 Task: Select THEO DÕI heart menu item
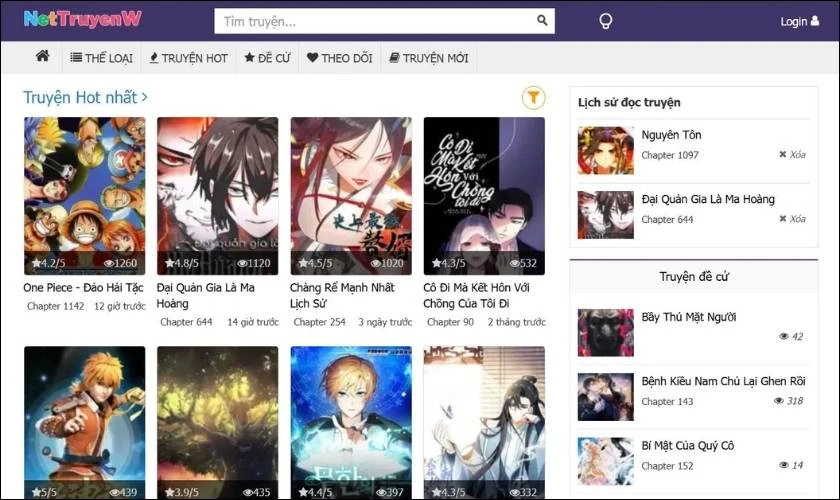[x=340, y=58]
